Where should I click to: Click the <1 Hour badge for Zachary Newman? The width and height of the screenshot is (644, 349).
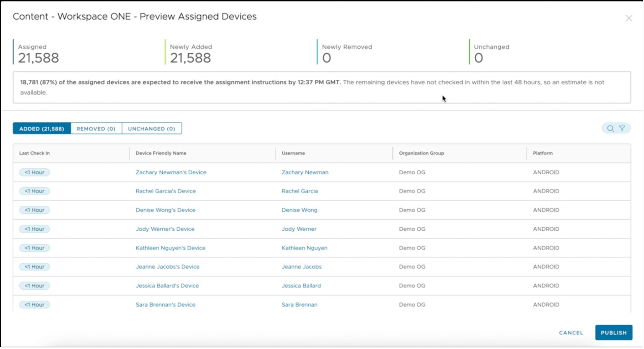click(x=34, y=172)
